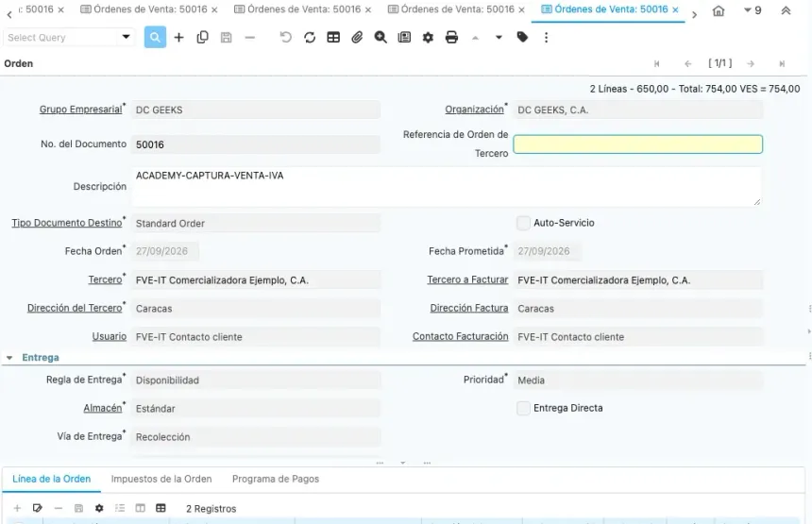Click the Grupo Empresarial label link
Image resolution: width=812 pixels, height=524 pixels.
coord(81,110)
